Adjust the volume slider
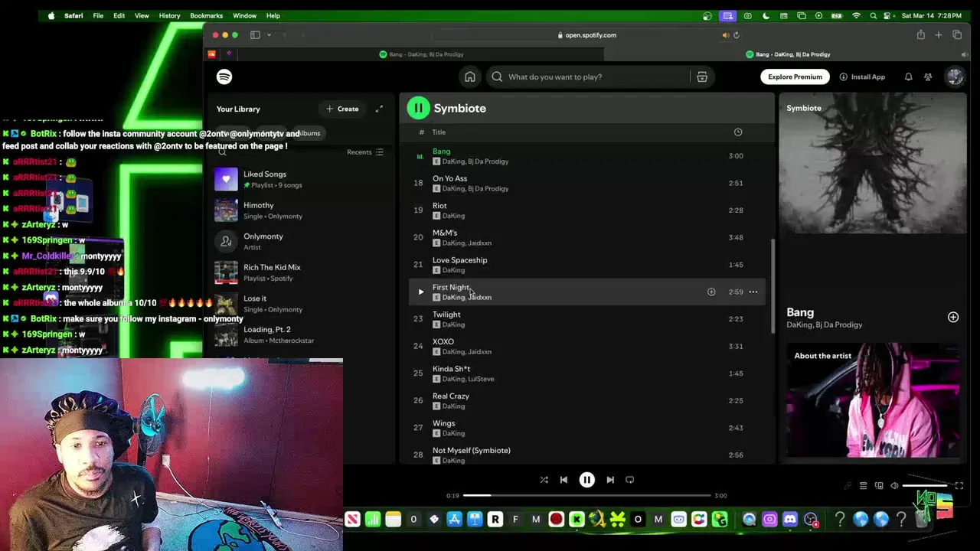The image size is (980, 551). [x=925, y=486]
